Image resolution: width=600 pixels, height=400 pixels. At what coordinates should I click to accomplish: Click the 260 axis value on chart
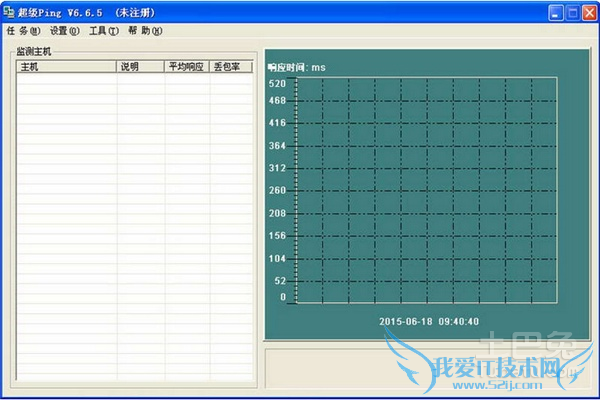(x=277, y=190)
